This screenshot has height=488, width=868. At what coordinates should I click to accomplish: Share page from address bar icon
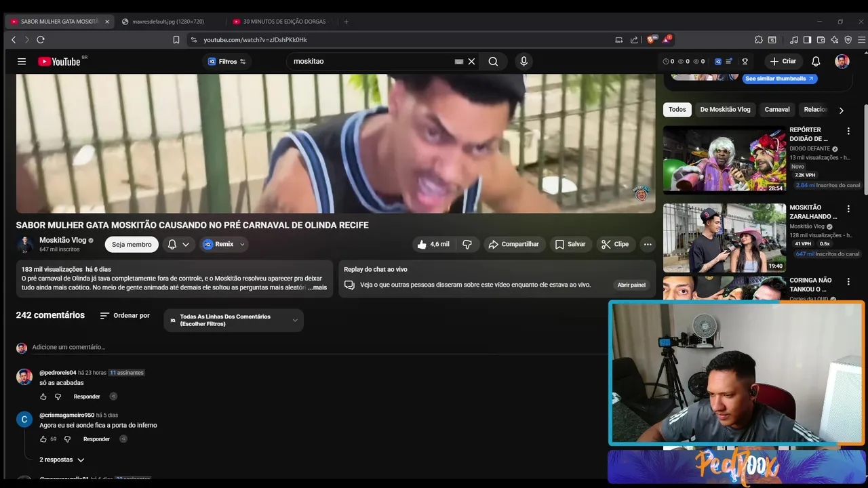[x=634, y=40]
